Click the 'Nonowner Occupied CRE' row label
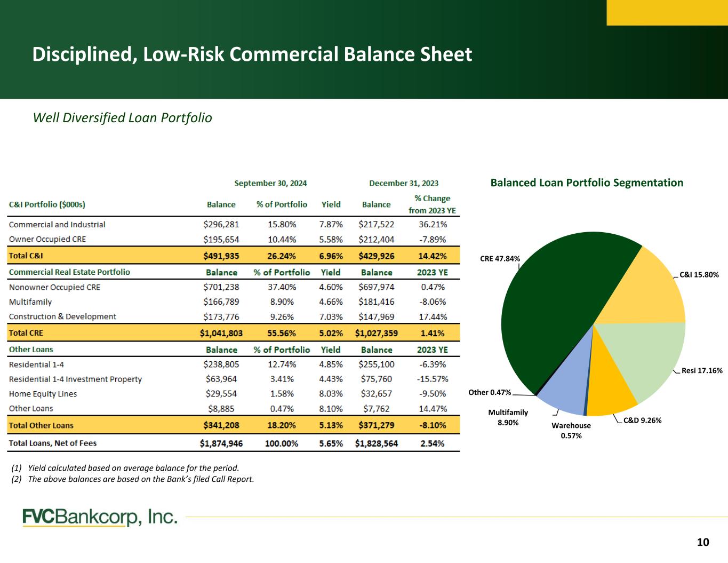Viewport: 728px width, 563px height. pyautogui.click(x=54, y=287)
